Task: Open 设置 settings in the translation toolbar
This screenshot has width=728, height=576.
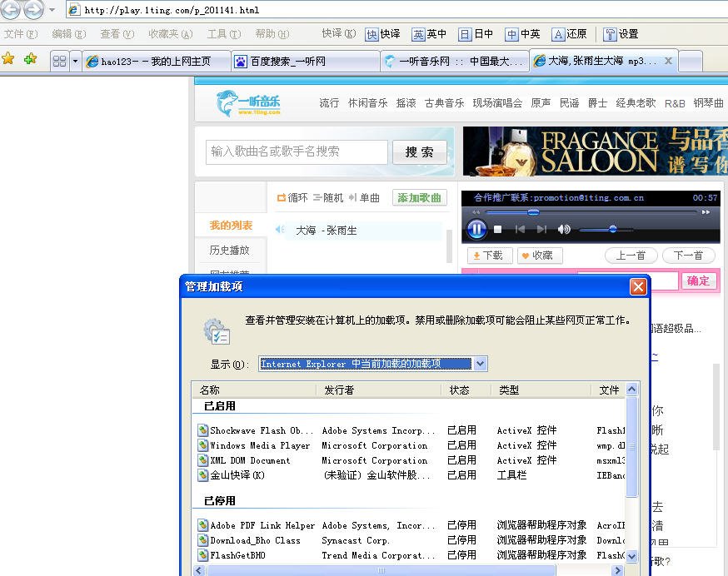Action: [620, 34]
